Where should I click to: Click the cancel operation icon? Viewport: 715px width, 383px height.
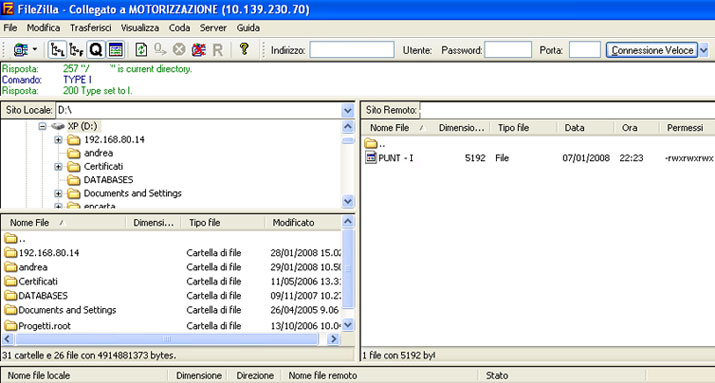pyautogui.click(x=179, y=49)
